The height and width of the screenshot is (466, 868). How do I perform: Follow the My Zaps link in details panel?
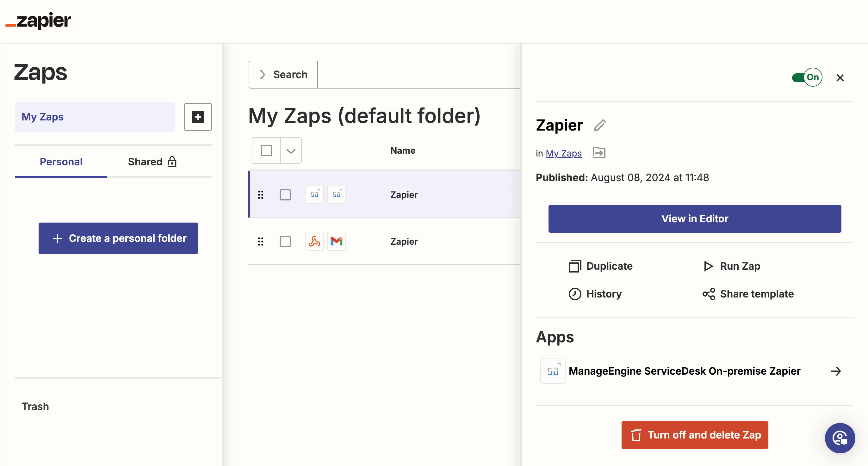click(x=564, y=153)
